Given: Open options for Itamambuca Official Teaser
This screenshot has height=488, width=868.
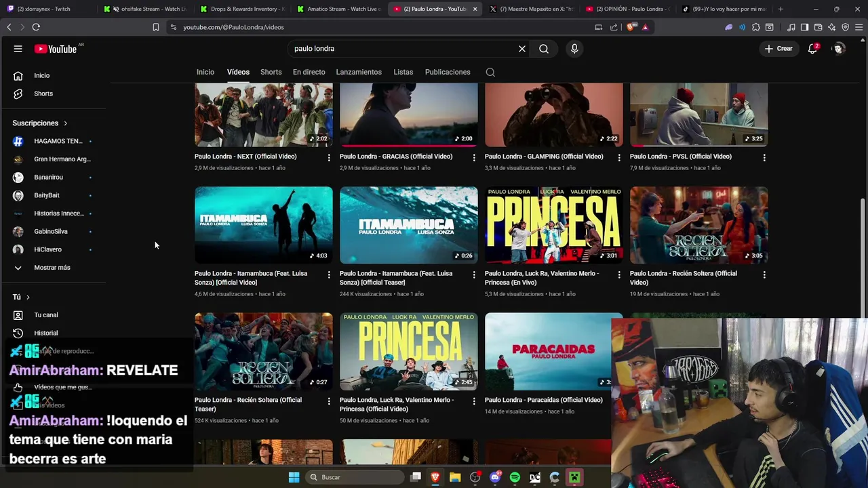Looking at the screenshot, I should (474, 274).
